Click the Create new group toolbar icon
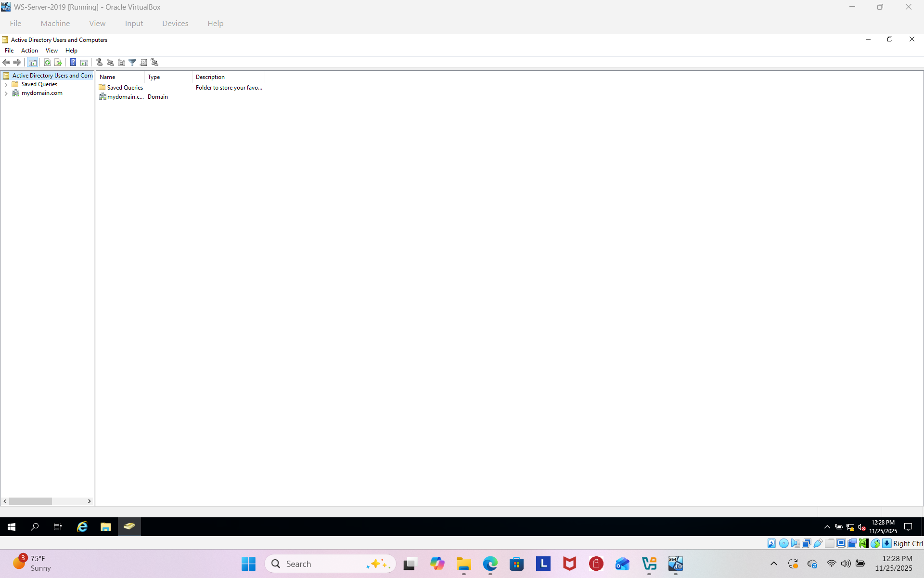The image size is (924, 578). click(x=110, y=62)
